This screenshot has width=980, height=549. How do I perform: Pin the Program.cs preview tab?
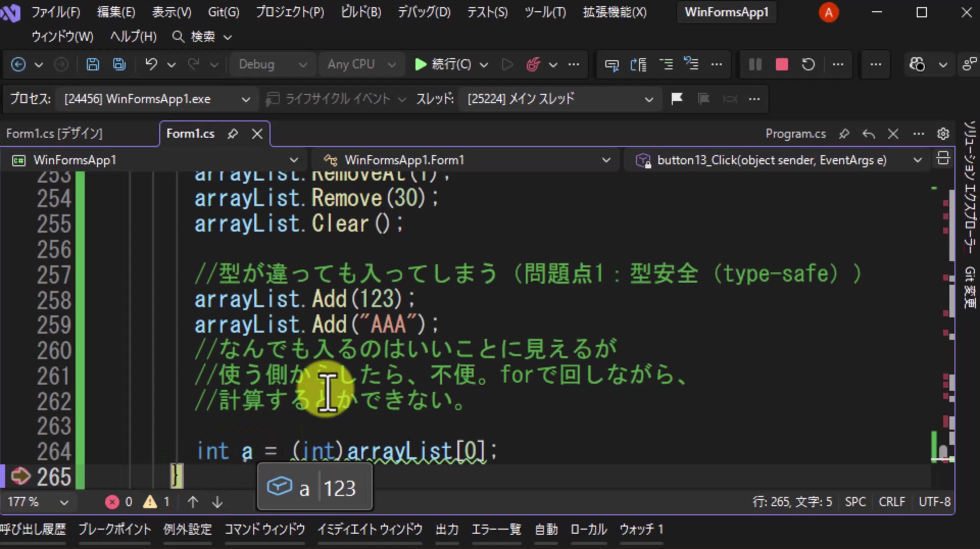coord(844,134)
